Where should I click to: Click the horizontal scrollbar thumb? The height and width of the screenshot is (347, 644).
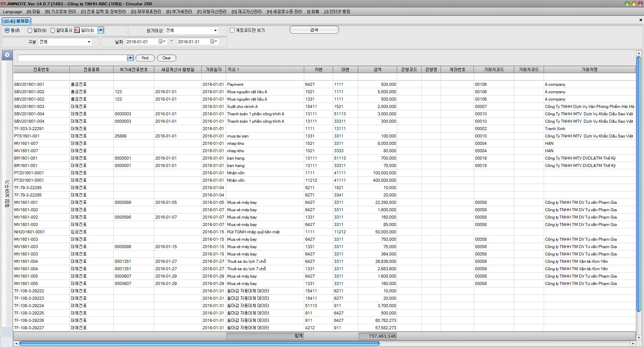coord(199,343)
